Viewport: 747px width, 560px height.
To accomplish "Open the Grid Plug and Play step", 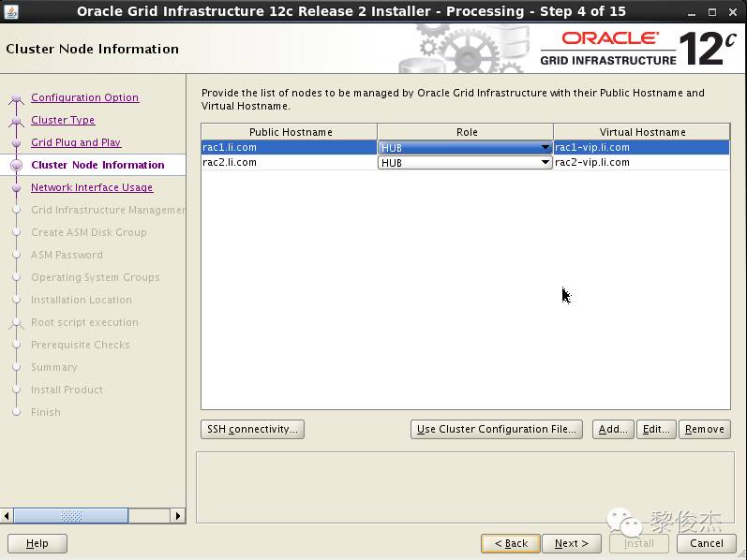I will (x=76, y=142).
